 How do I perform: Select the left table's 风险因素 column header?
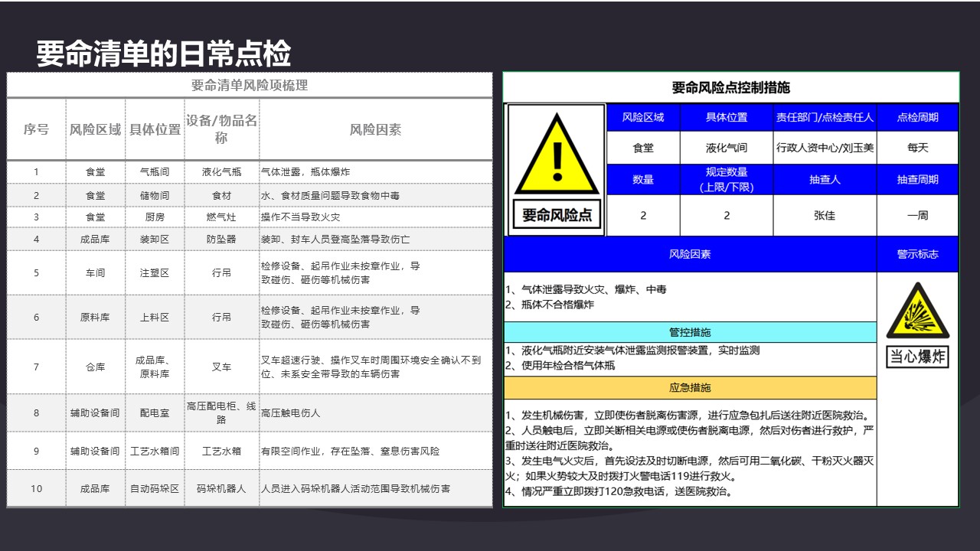[x=375, y=129]
